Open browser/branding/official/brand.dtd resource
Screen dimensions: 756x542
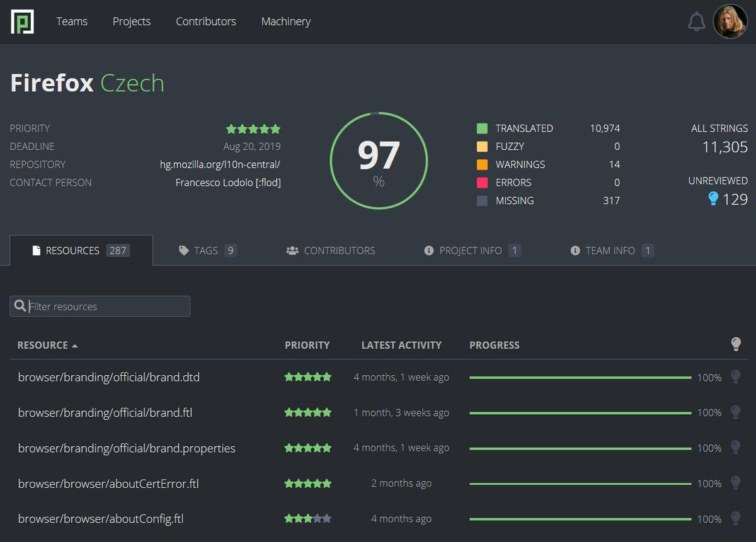pos(109,377)
